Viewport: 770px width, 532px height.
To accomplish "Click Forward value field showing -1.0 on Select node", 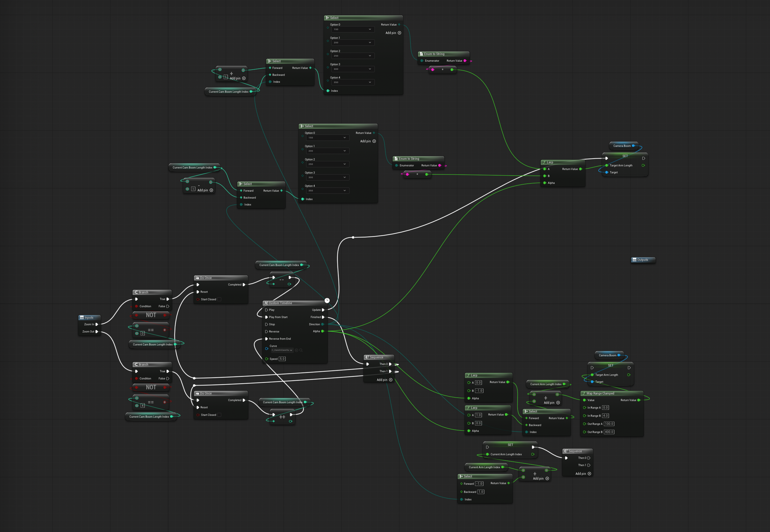I will click(479, 484).
